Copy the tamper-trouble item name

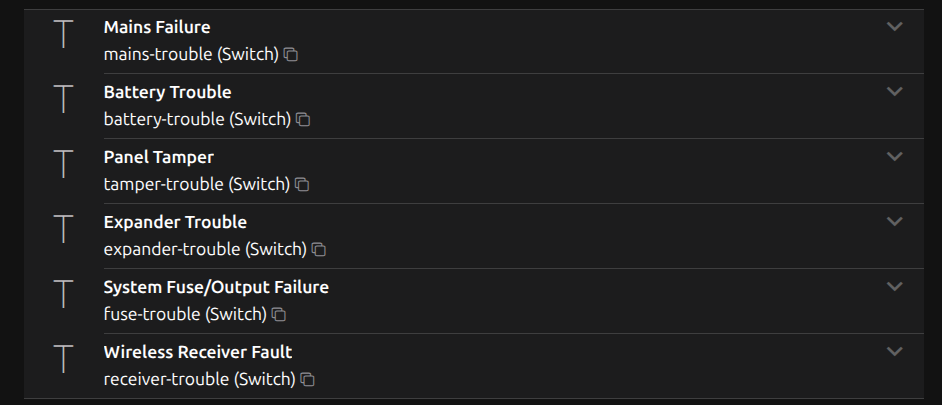pos(302,185)
